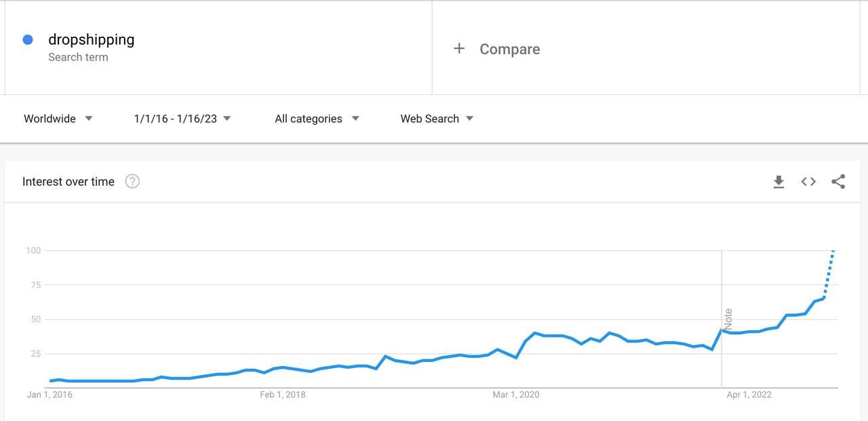868x421 pixels.
Task: Click the Apr 1, 2022 axis label
Action: click(749, 395)
